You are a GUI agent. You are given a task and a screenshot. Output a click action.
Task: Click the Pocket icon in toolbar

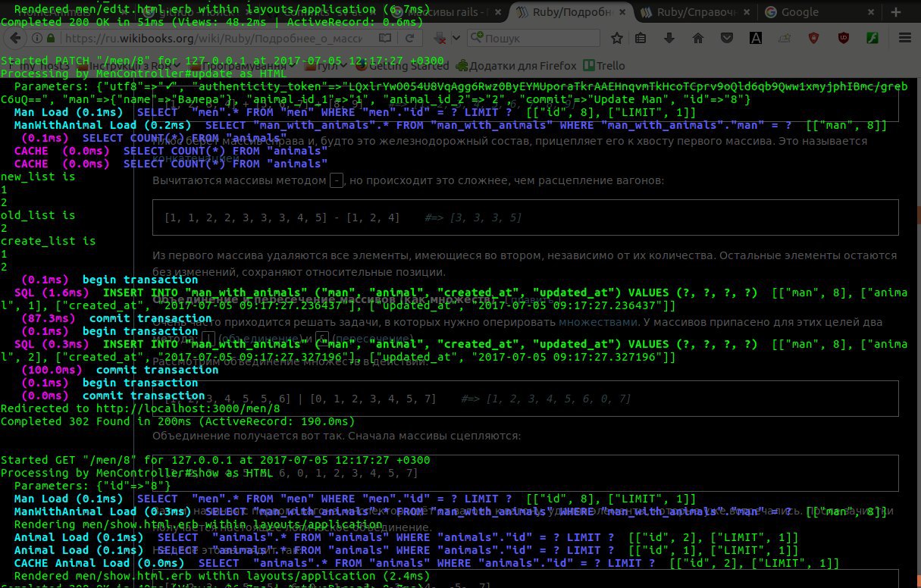click(x=726, y=38)
